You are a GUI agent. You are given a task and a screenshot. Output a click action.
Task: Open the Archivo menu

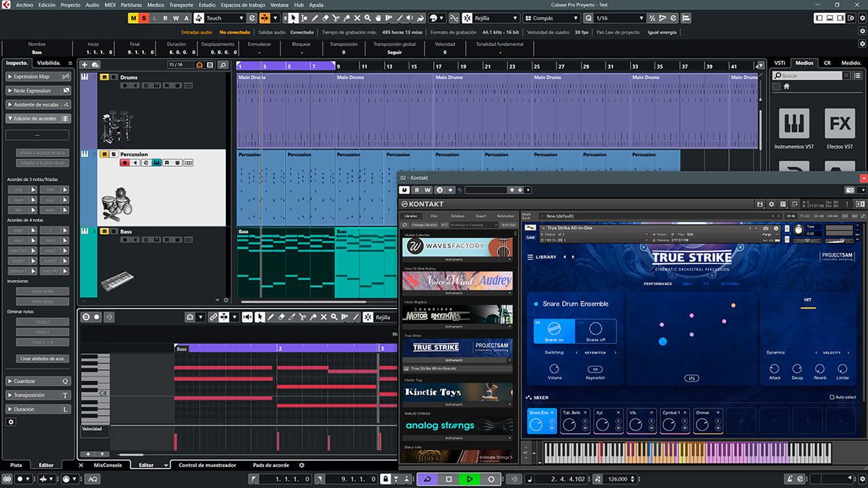click(x=25, y=4)
